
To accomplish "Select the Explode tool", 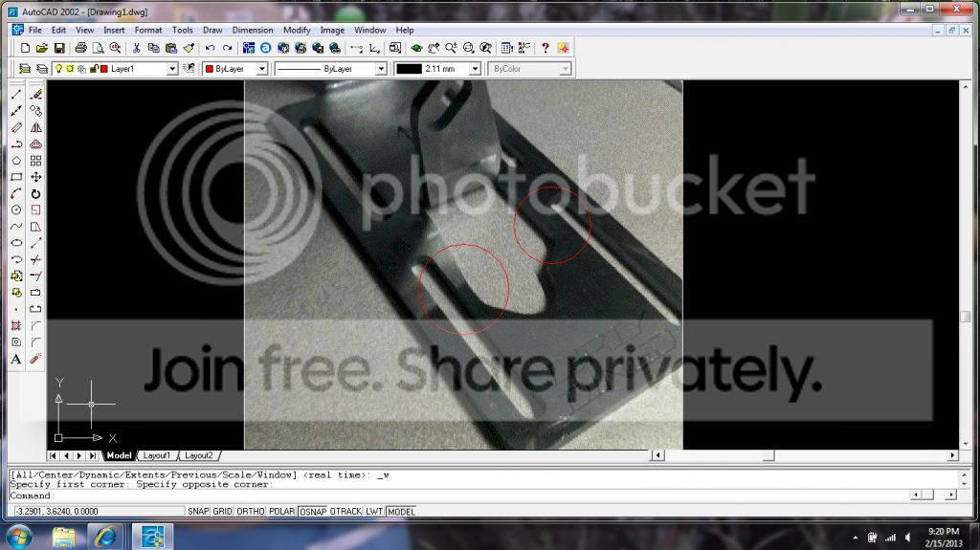I will click(x=35, y=359).
